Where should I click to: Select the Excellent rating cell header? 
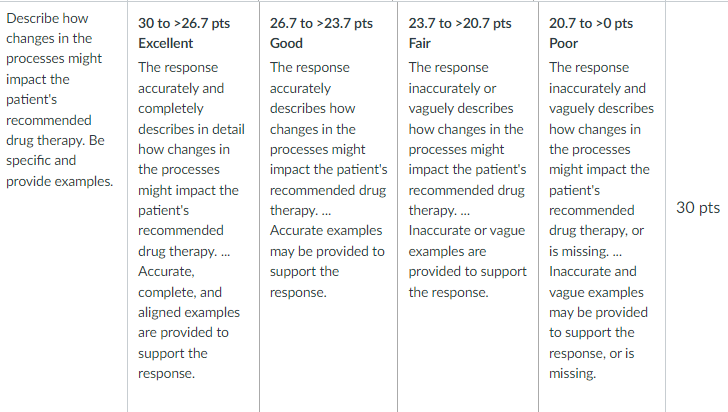165,43
